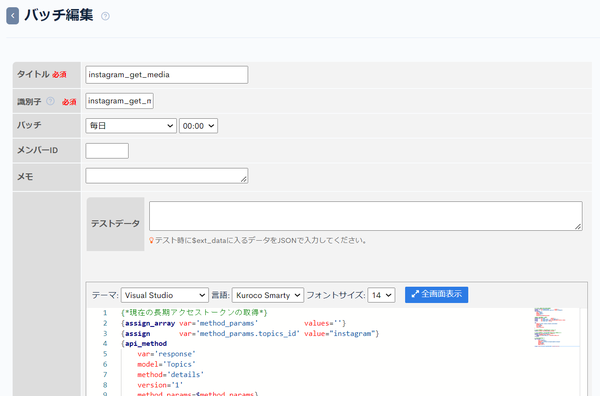This screenshot has height=396, width=600.
Task: Open the 00:00 time dropdown
Action: 198,126
